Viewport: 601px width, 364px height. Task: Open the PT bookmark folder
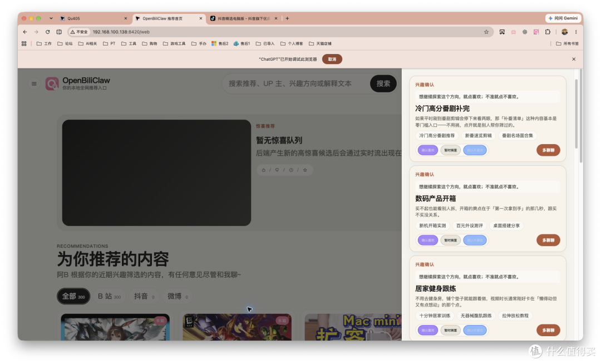(x=109, y=43)
